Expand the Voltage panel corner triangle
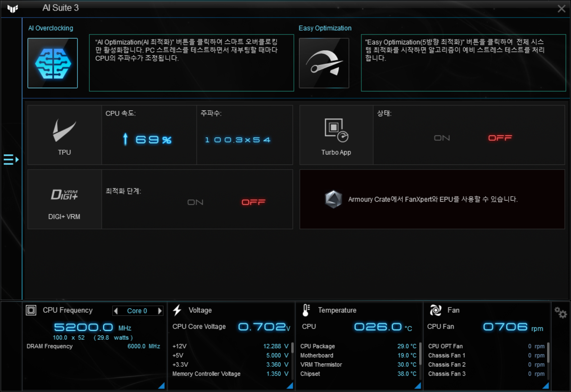 pos(290,386)
